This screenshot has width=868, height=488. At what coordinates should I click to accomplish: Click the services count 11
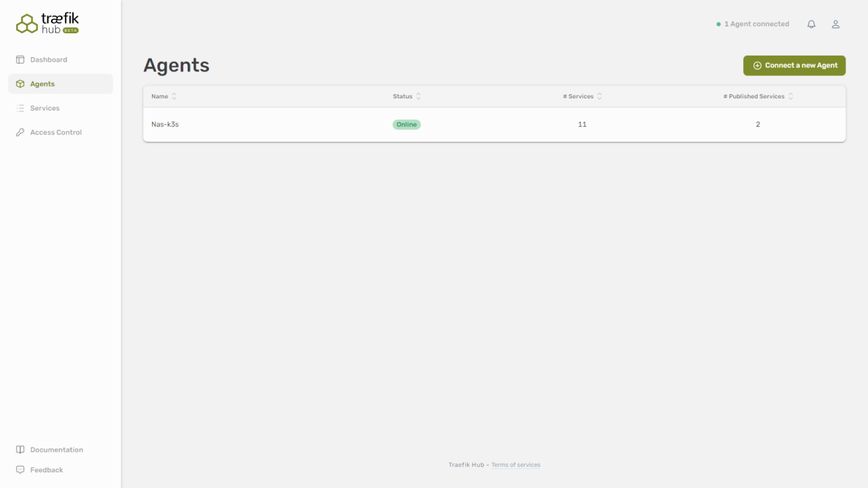point(582,125)
